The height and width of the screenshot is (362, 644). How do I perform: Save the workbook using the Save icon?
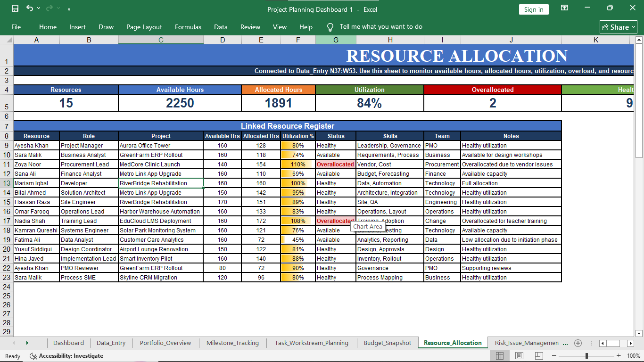(15, 9)
